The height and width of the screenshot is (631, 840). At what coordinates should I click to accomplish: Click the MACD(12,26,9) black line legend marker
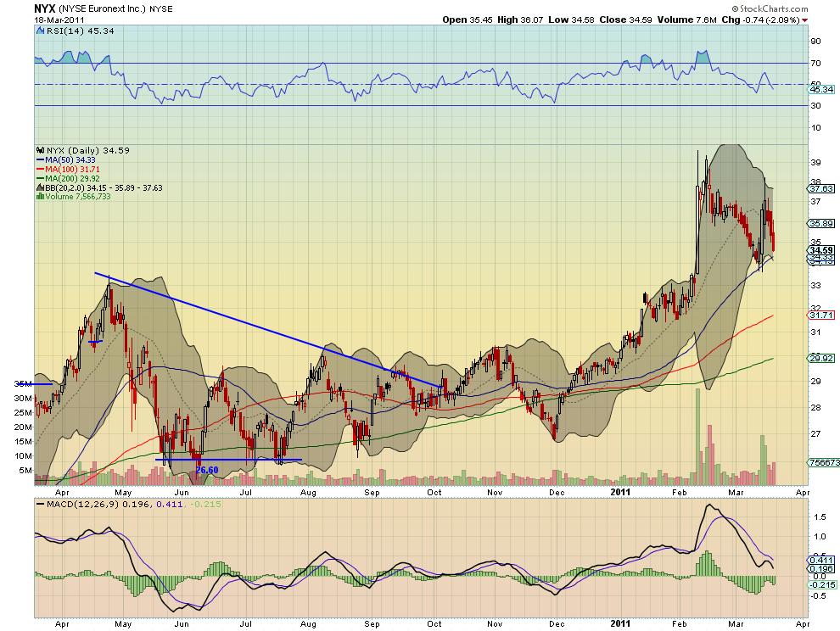40,504
